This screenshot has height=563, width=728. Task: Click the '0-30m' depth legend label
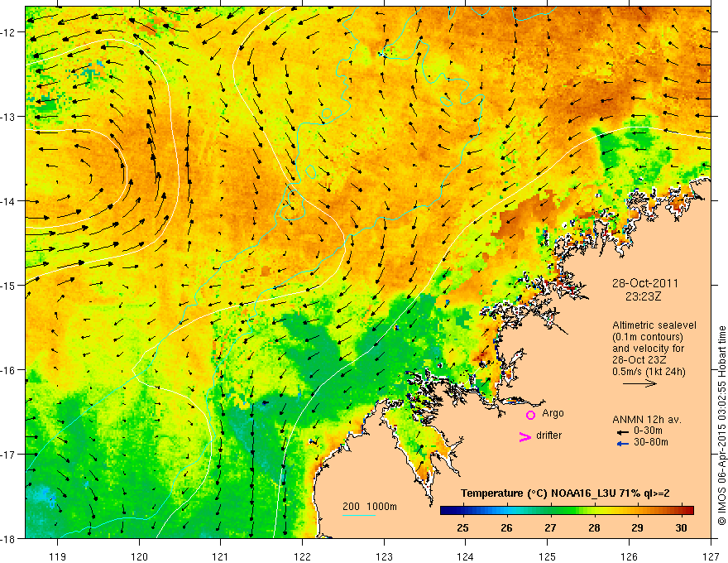tap(648, 431)
